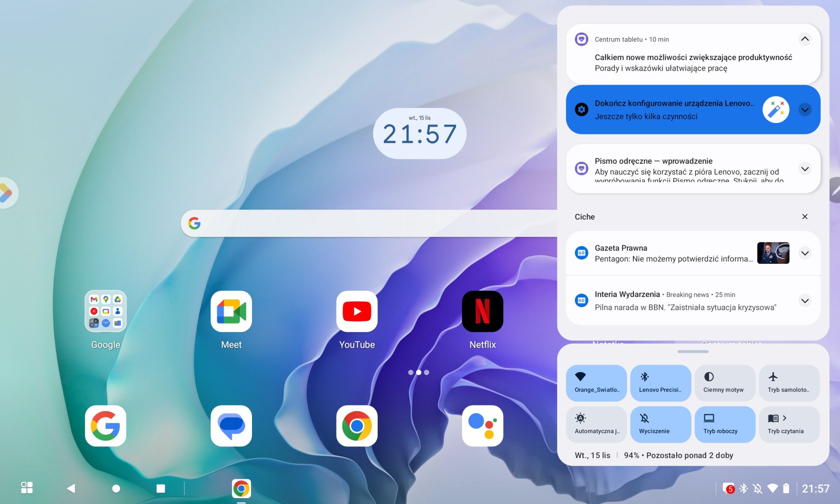
Task: Open Google Assistant app
Action: [483, 426]
